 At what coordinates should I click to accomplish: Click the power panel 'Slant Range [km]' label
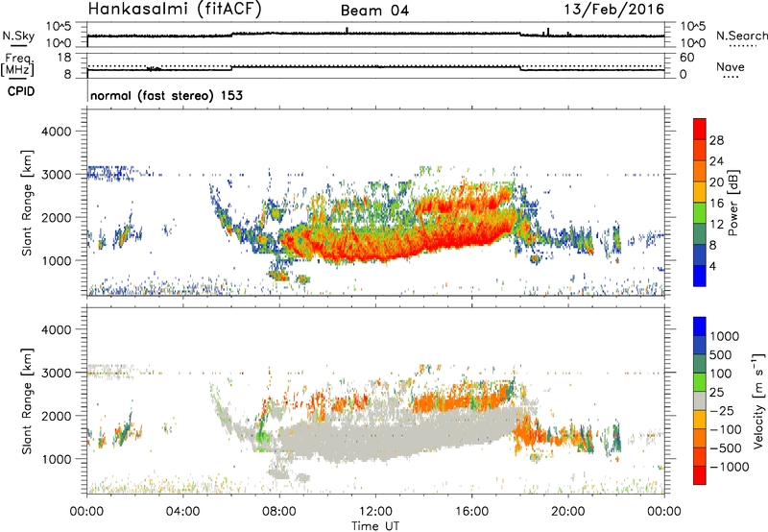click(27, 203)
